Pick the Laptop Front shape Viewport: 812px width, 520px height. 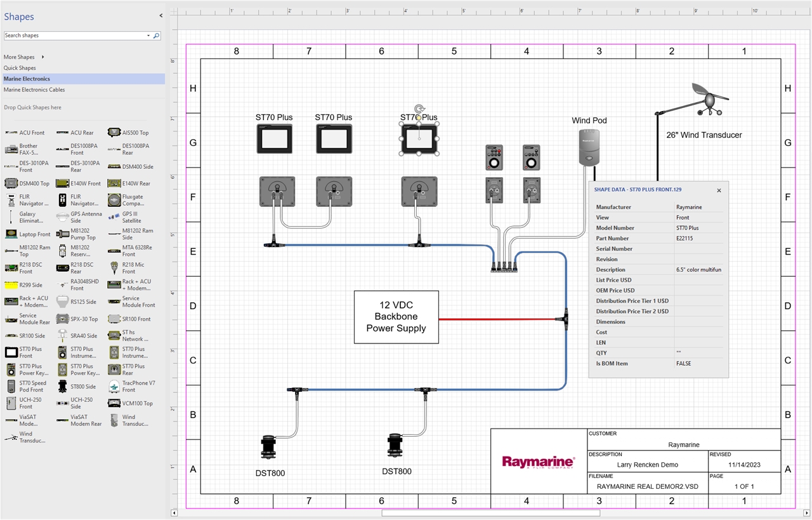(x=28, y=234)
